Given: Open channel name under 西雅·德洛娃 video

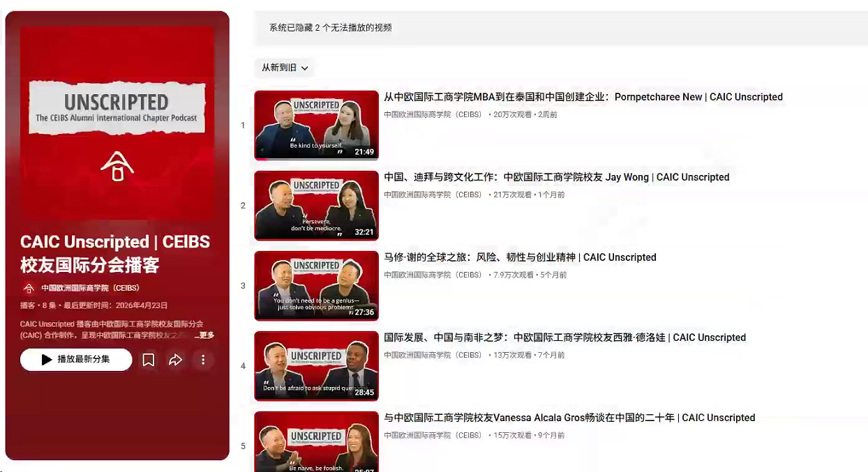Looking at the screenshot, I should 433,355.
